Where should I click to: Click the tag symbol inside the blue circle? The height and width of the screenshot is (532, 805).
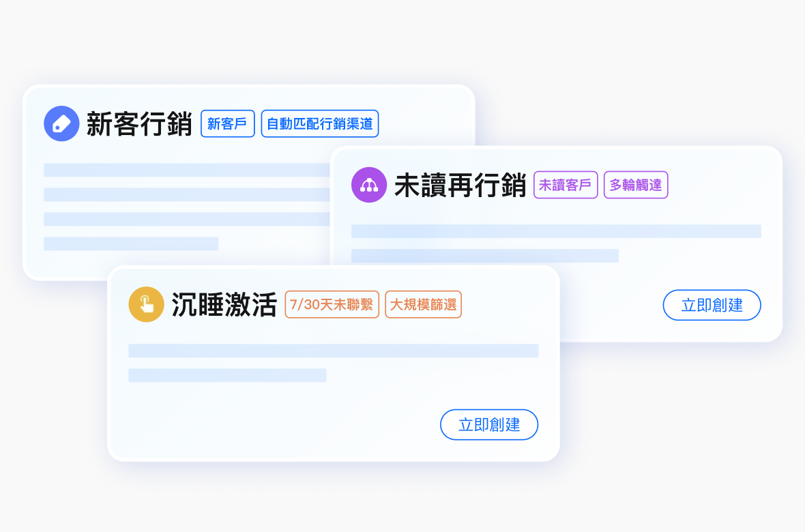pyautogui.click(x=61, y=123)
